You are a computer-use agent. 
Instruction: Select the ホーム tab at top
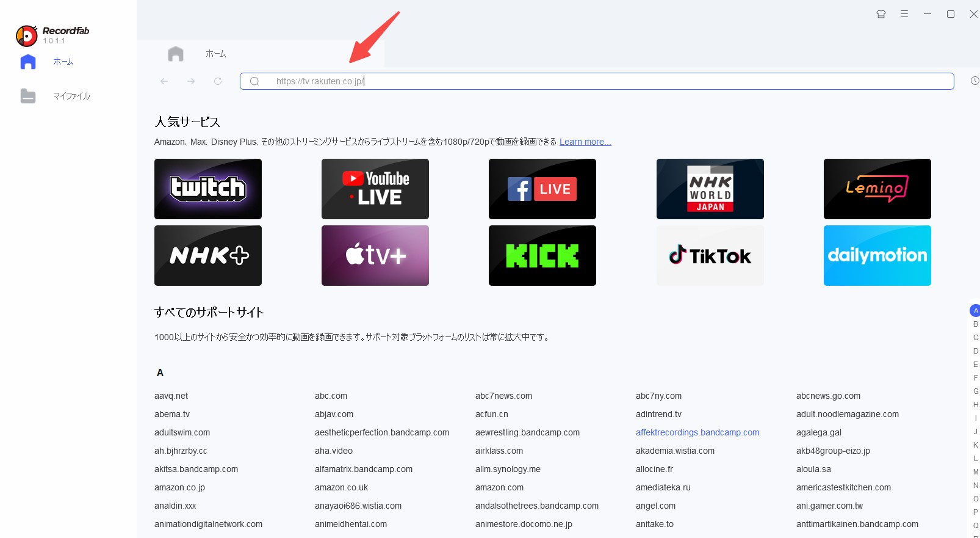click(x=215, y=54)
